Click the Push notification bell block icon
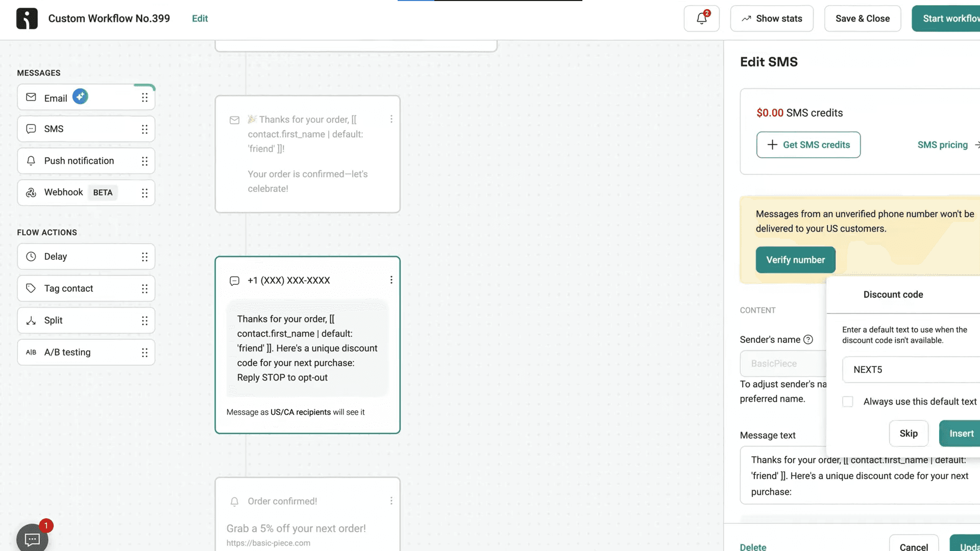The height and width of the screenshot is (551, 980). (x=31, y=161)
